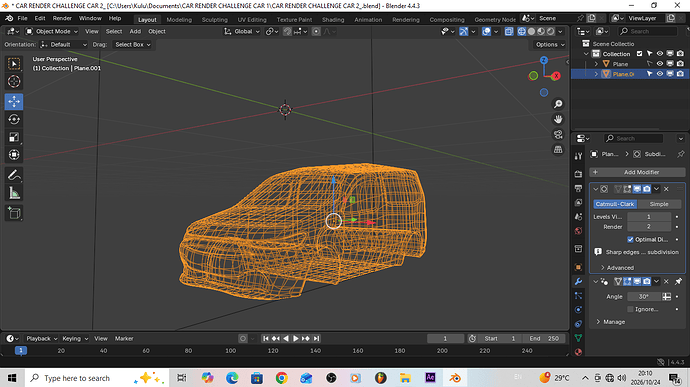Click the viewport pan hand icon

pyautogui.click(x=558, y=119)
